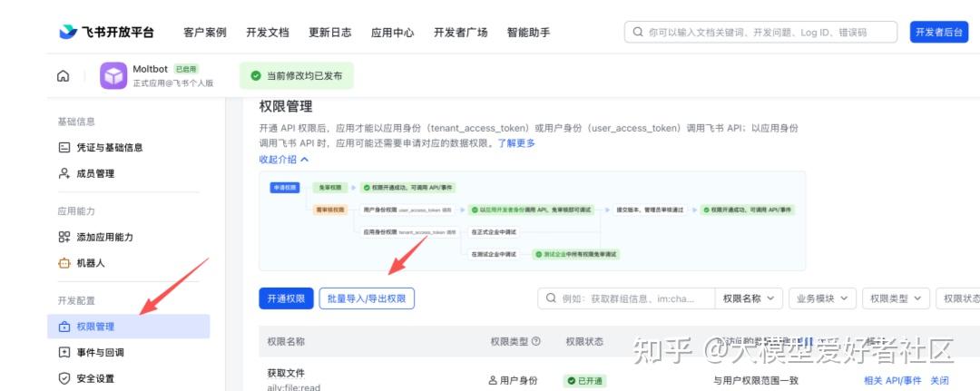Click 关闭 link for 获取文件
Image resolution: width=980 pixels, height=391 pixels.
click(x=939, y=380)
